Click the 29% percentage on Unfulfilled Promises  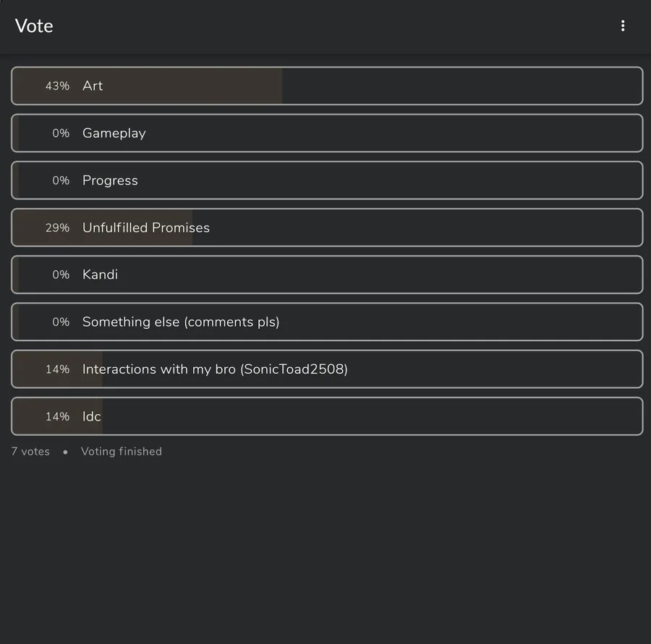[x=57, y=228]
